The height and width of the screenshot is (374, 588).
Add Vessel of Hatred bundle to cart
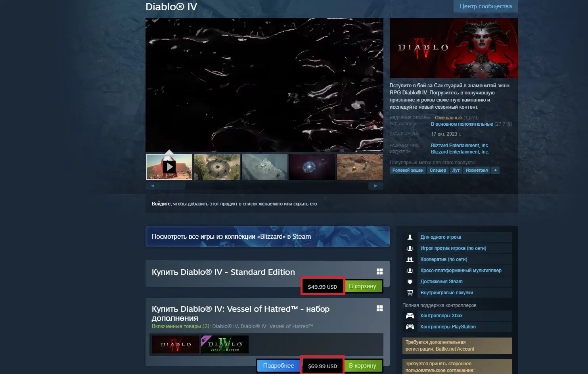pyautogui.click(x=363, y=366)
